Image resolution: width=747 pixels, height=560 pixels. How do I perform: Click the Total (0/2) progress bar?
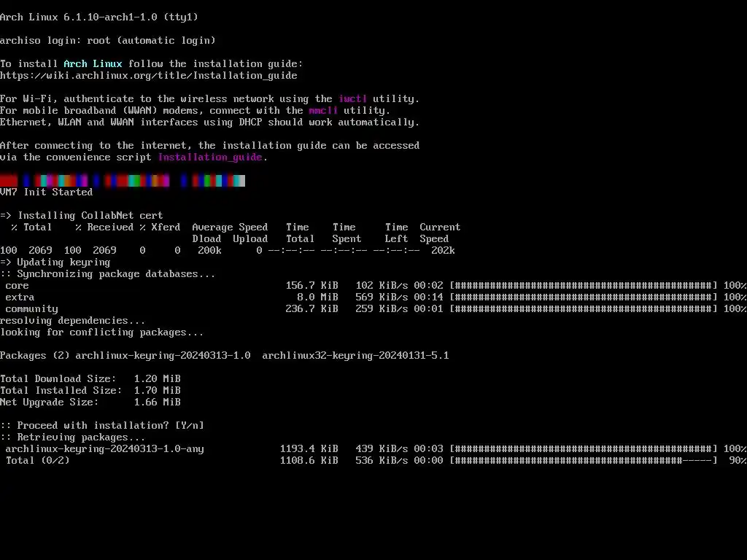point(584,461)
